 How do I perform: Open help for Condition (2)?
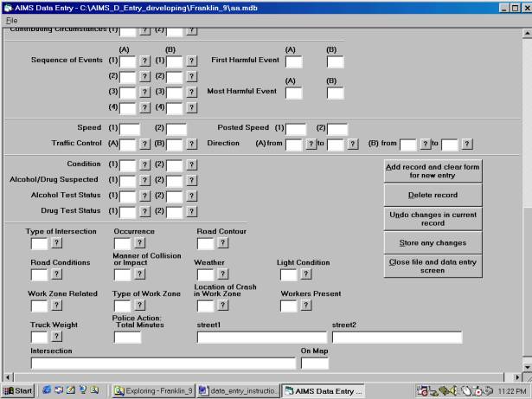click(192, 164)
